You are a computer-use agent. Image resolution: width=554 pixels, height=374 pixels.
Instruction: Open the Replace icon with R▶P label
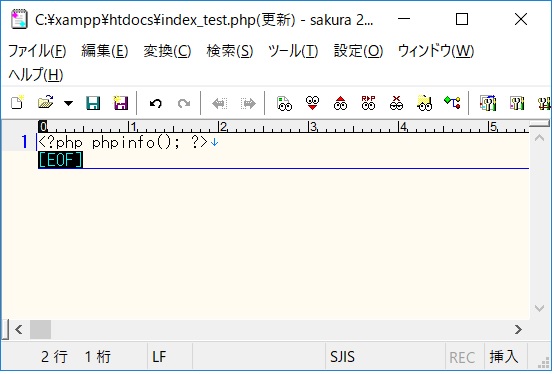click(368, 103)
